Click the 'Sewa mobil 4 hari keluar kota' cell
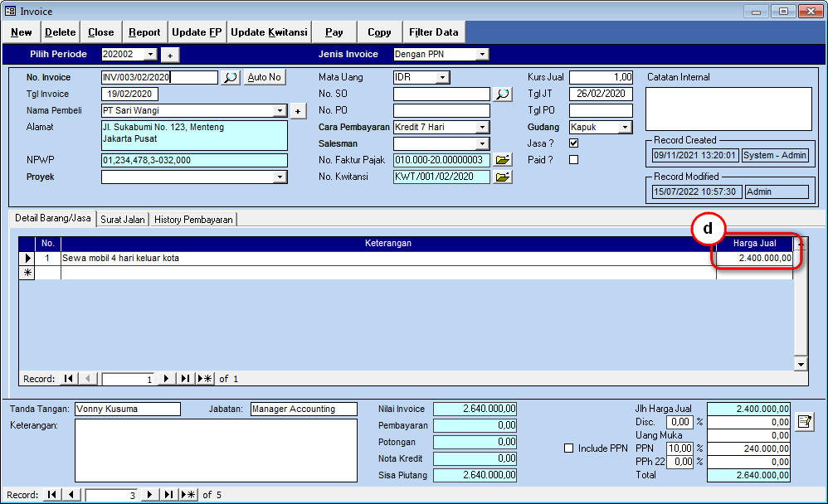 click(388, 258)
